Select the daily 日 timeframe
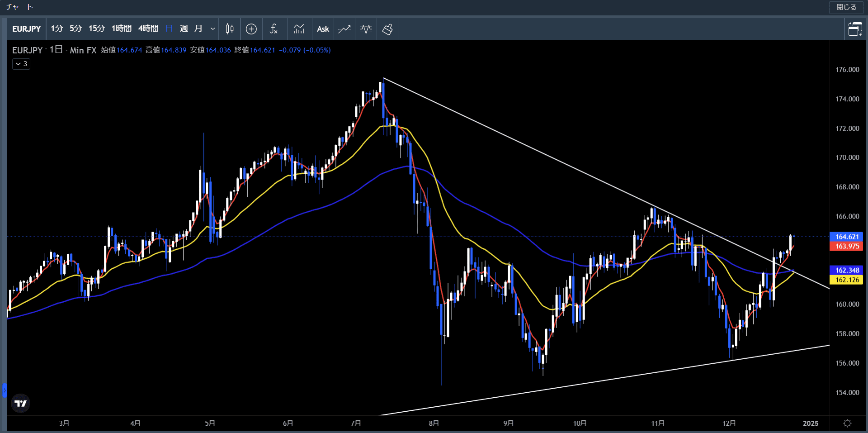868x433 pixels. tap(169, 29)
